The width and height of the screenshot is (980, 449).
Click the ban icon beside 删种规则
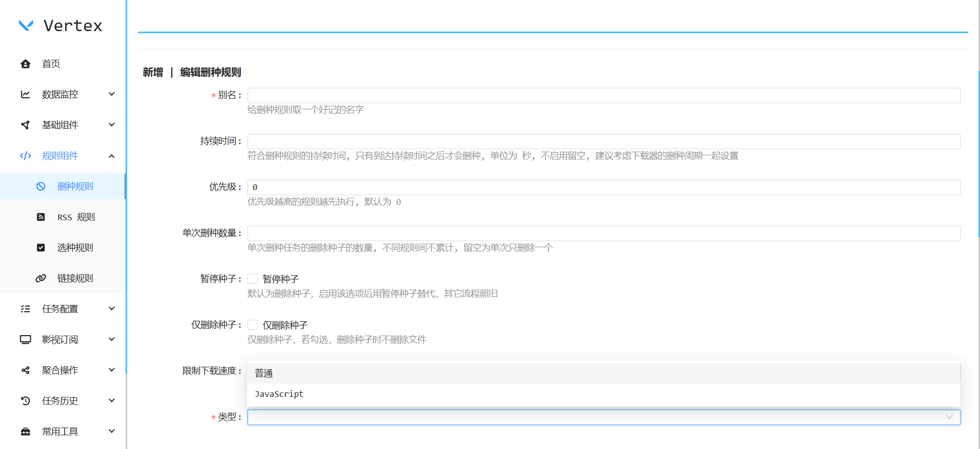pyautogui.click(x=41, y=186)
